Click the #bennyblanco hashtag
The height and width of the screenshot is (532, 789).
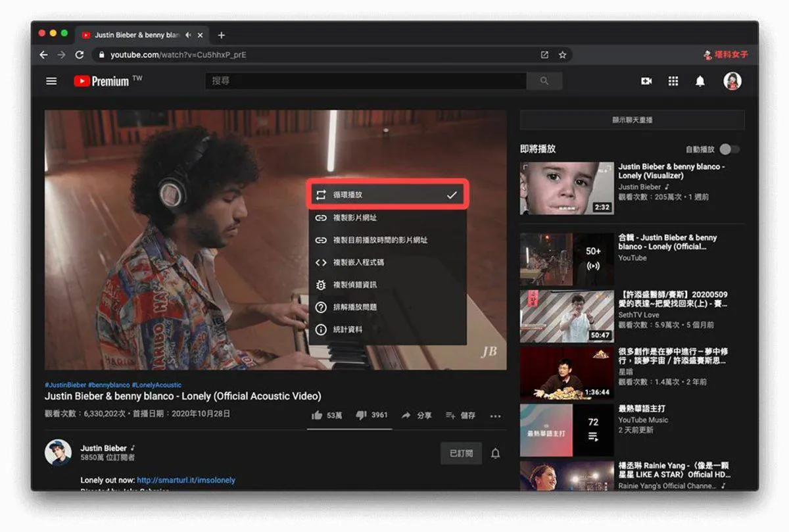point(109,385)
